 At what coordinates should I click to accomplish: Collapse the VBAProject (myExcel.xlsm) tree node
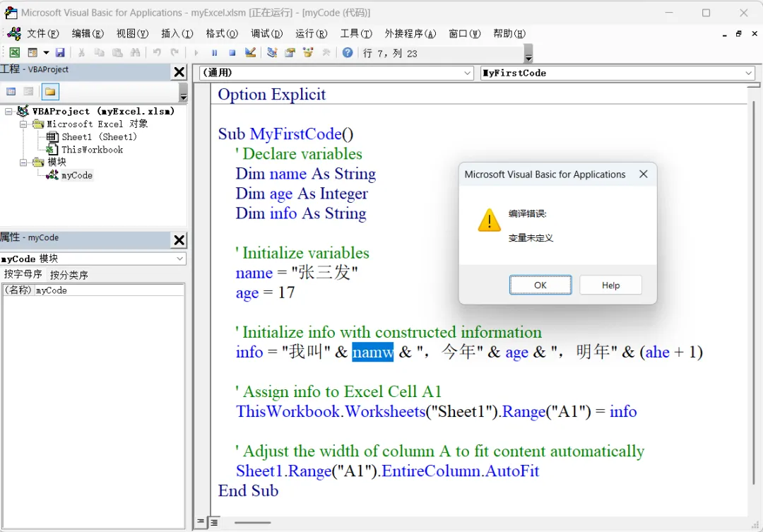coord(8,112)
